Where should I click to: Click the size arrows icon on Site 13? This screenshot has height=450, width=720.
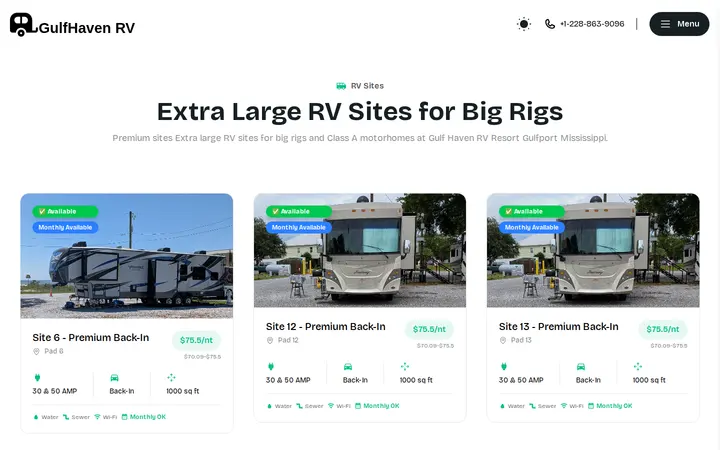(x=638, y=366)
